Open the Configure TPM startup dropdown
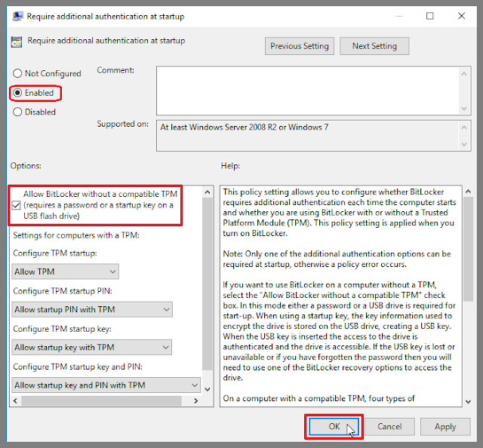This screenshot has height=448, width=483. (66, 272)
